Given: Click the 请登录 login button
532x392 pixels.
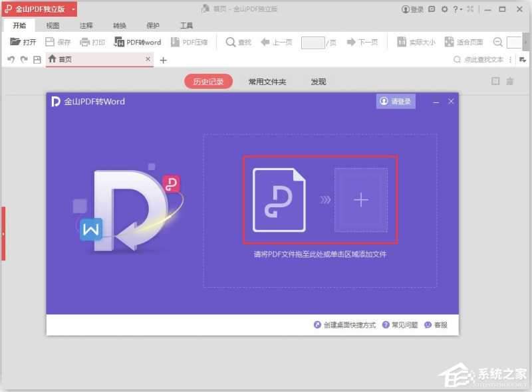Looking at the screenshot, I should coord(397,101).
